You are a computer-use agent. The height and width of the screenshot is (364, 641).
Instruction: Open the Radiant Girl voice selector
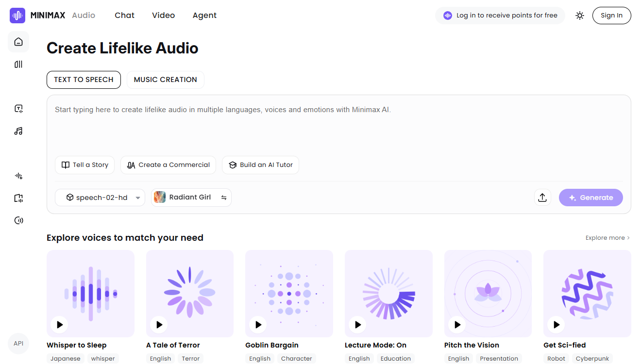click(191, 198)
